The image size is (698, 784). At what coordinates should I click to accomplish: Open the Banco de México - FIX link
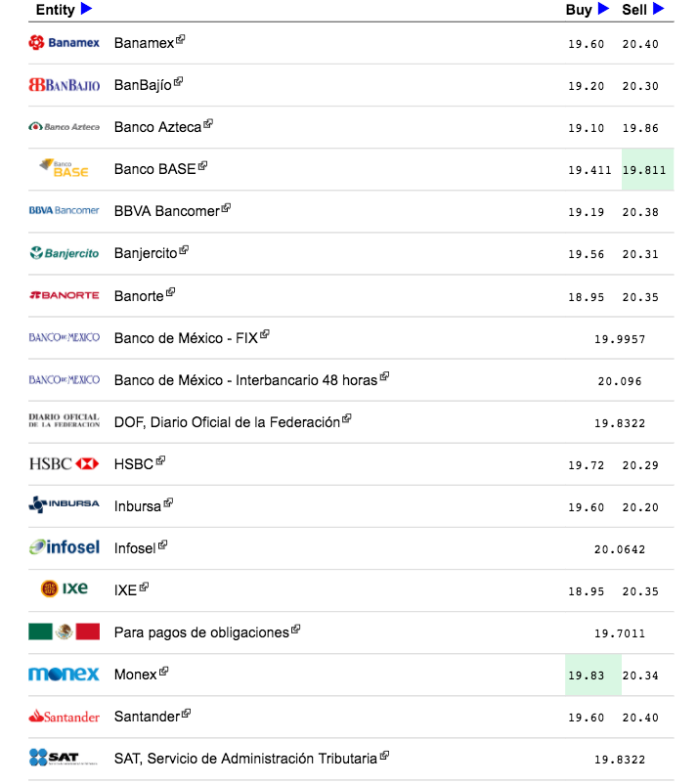click(x=186, y=338)
